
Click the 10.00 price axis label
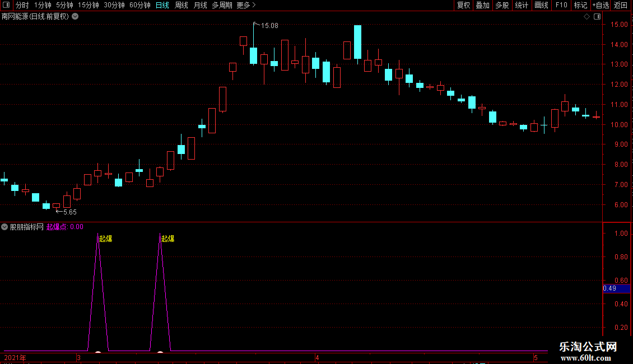click(619, 125)
